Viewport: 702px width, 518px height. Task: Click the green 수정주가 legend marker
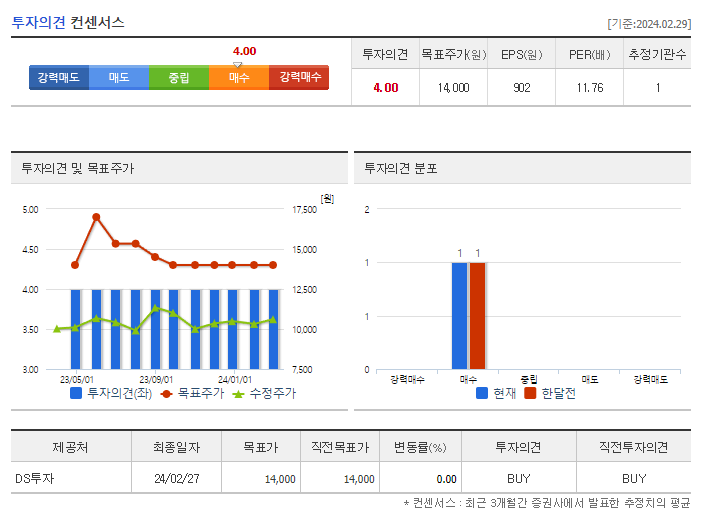pyautogui.click(x=238, y=394)
